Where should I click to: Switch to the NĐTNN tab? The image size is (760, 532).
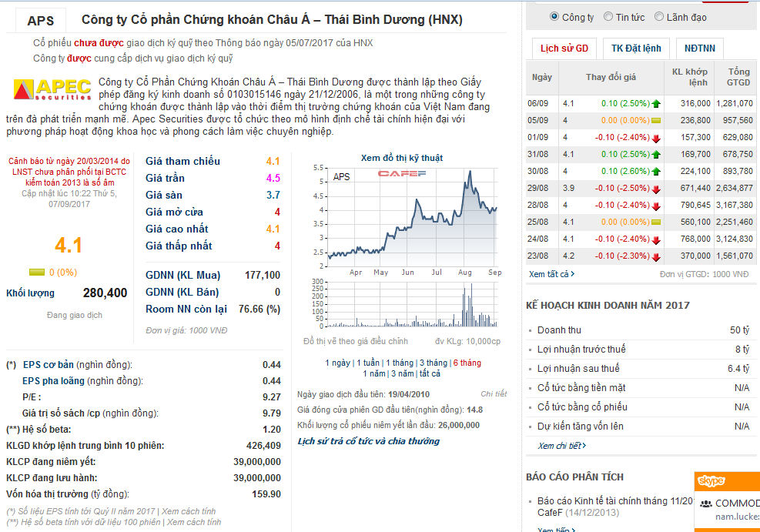[699, 49]
